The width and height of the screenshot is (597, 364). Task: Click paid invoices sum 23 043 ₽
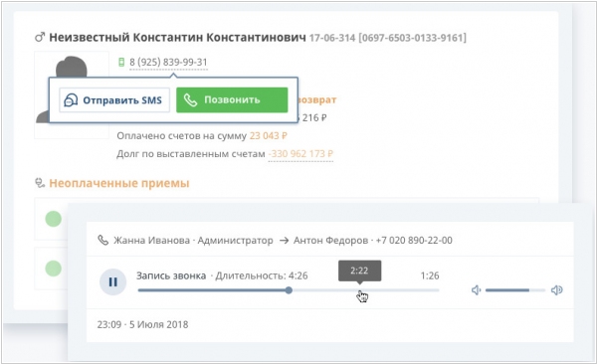268,136
